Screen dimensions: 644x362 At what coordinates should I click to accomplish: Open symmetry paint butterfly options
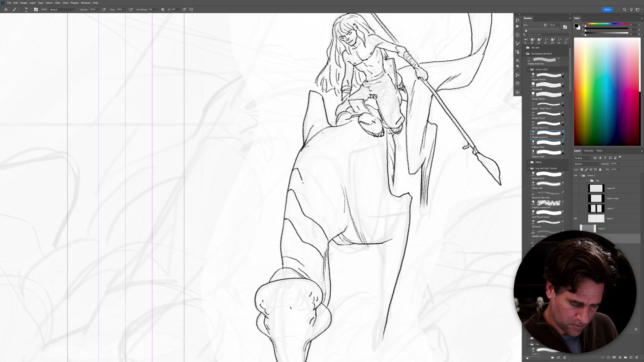(191, 9)
